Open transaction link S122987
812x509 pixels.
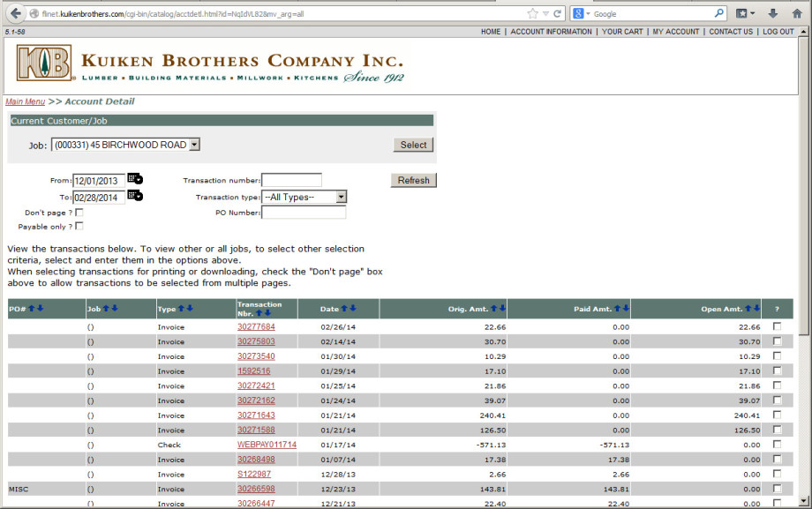pyautogui.click(x=254, y=475)
